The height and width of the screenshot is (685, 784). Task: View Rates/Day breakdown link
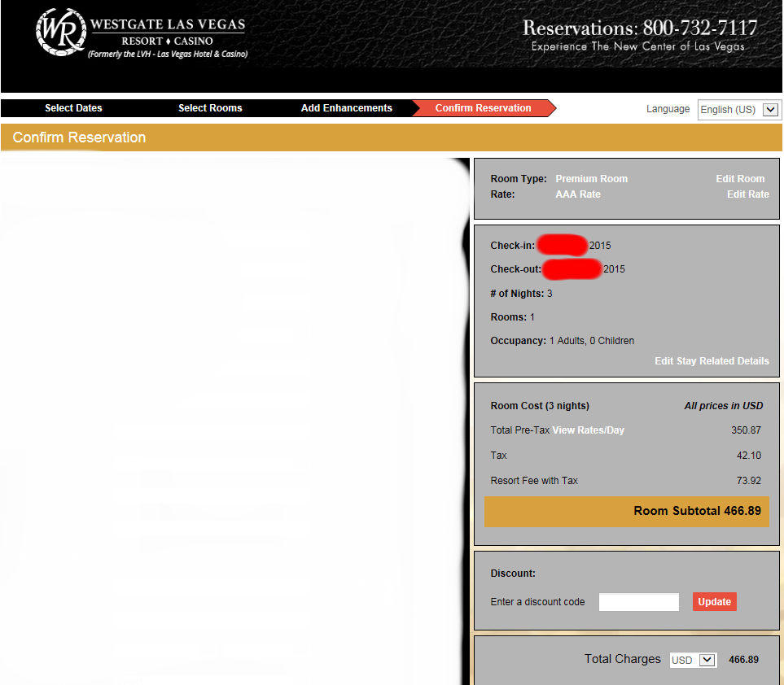pos(588,430)
